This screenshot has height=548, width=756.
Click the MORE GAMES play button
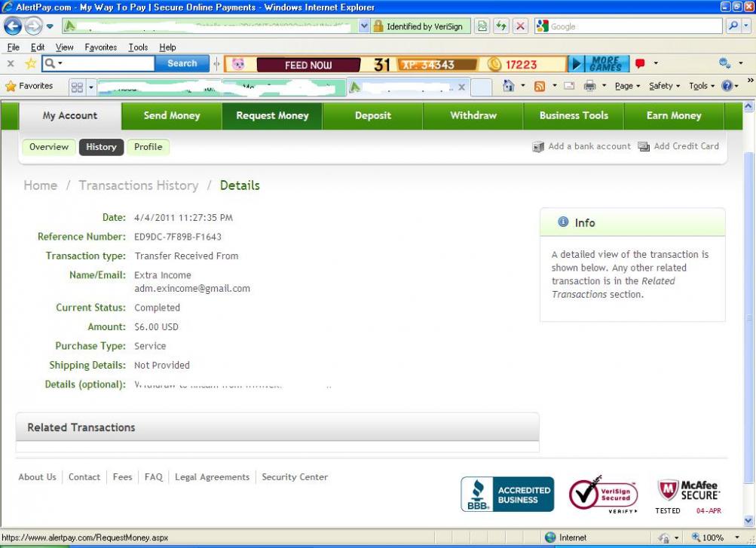pyautogui.click(x=599, y=63)
